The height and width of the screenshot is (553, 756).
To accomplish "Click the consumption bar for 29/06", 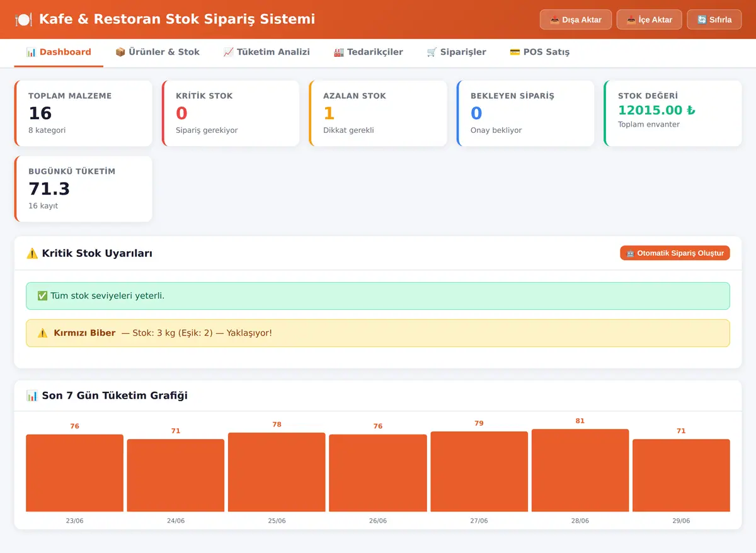I will (681, 476).
